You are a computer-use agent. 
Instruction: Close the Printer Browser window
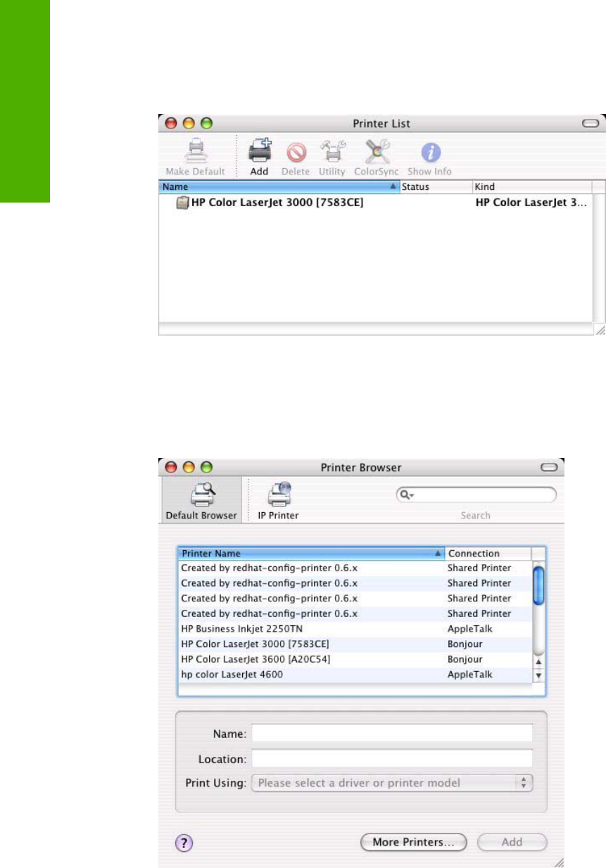171,467
